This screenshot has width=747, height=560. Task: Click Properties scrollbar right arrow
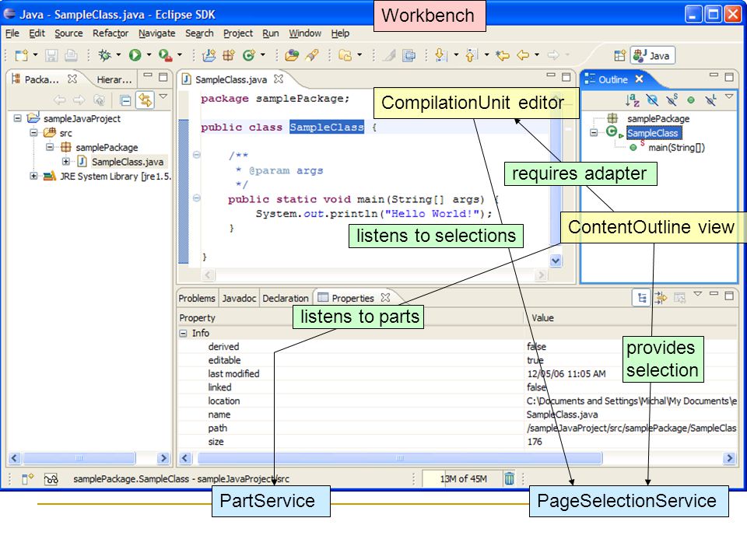pos(729,458)
